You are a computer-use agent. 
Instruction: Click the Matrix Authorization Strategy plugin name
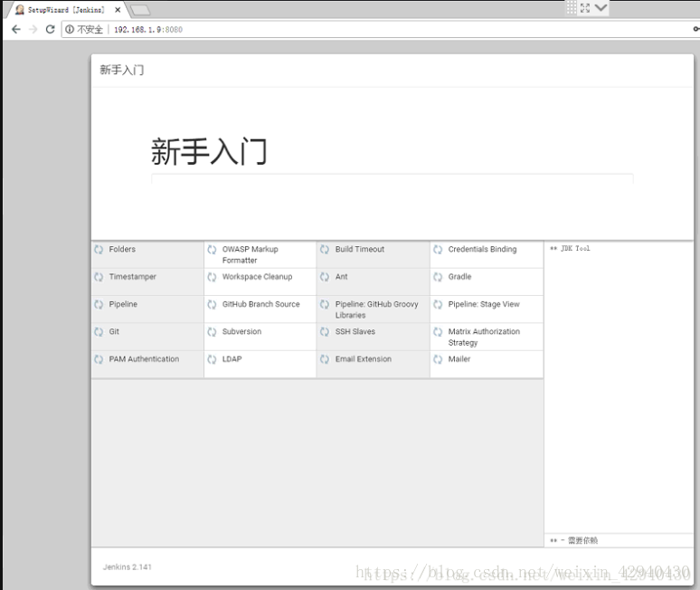(x=484, y=337)
